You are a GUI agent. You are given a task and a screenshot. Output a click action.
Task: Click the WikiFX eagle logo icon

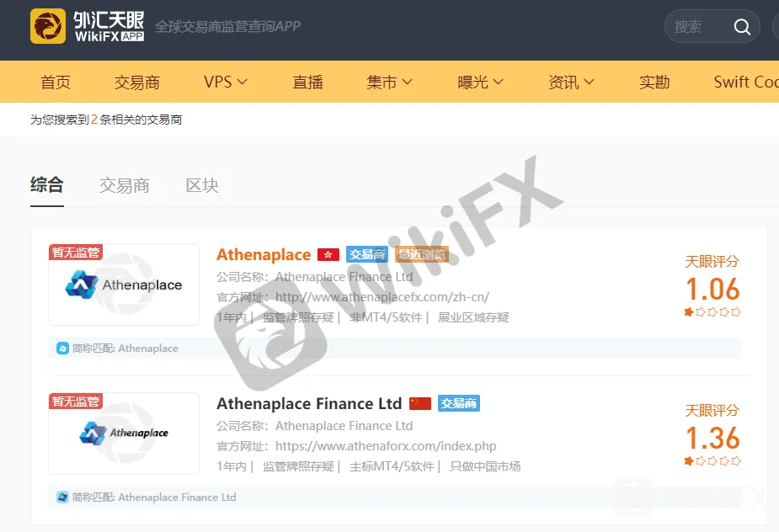[x=48, y=26]
